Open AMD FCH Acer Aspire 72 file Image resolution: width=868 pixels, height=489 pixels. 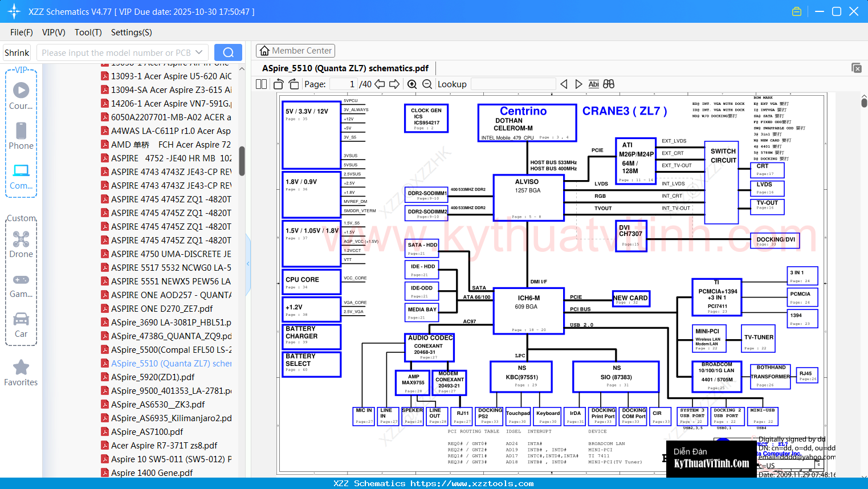(x=166, y=144)
